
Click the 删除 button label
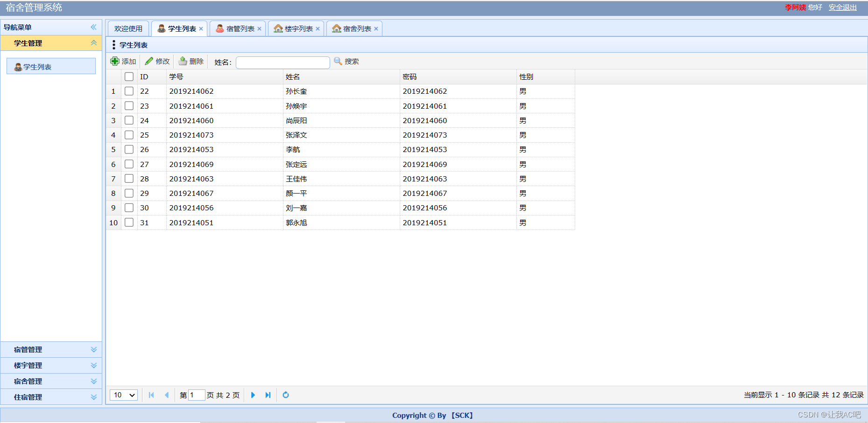coord(197,62)
